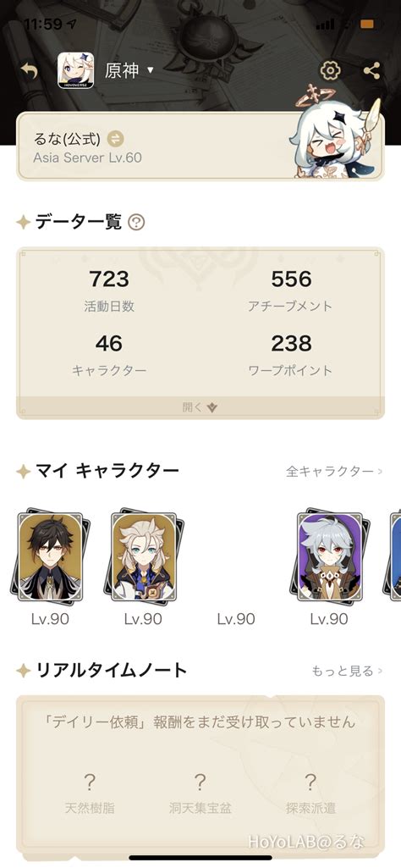Tap the 探索派遣 question-mark icon

tap(310, 782)
